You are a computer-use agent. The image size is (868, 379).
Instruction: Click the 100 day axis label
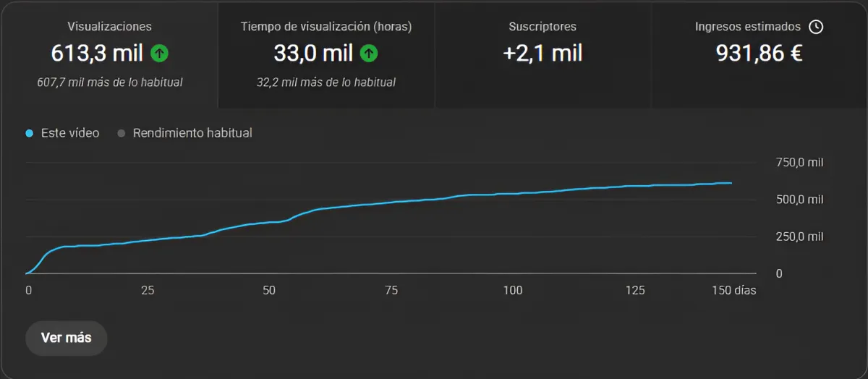pyautogui.click(x=513, y=291)
